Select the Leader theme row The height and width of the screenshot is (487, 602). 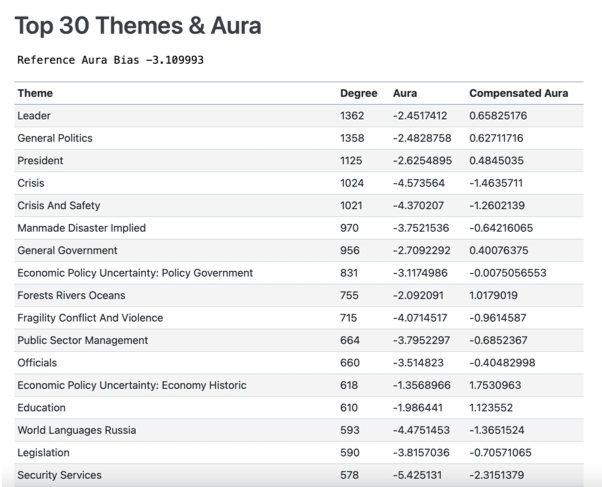34,116
